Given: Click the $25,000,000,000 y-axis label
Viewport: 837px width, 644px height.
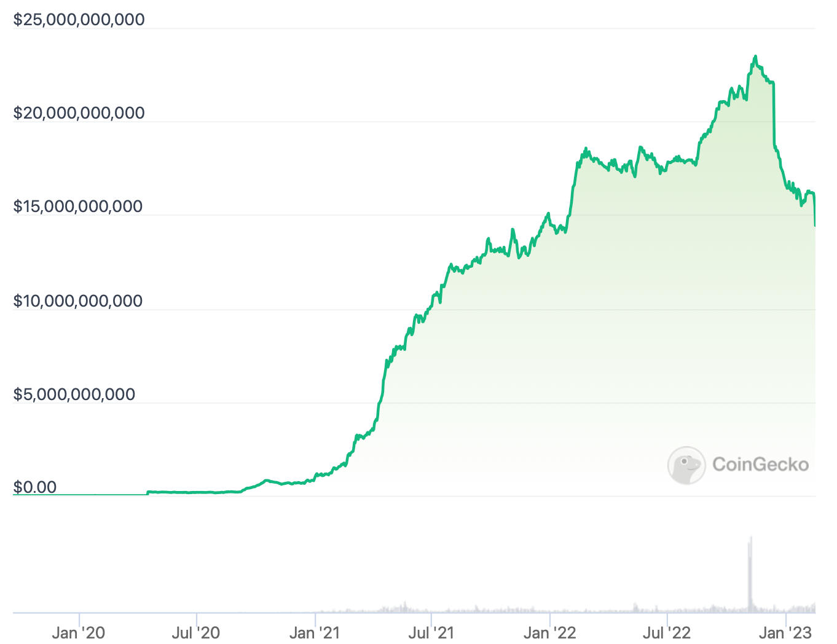Looking at the screenshot, I should pos(79,20).
